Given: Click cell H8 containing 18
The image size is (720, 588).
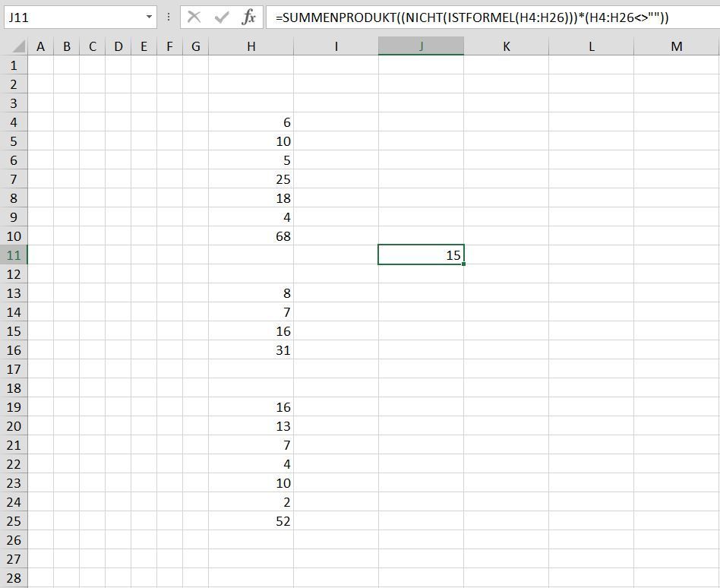Looking at the screenshot, I should 251,198.
